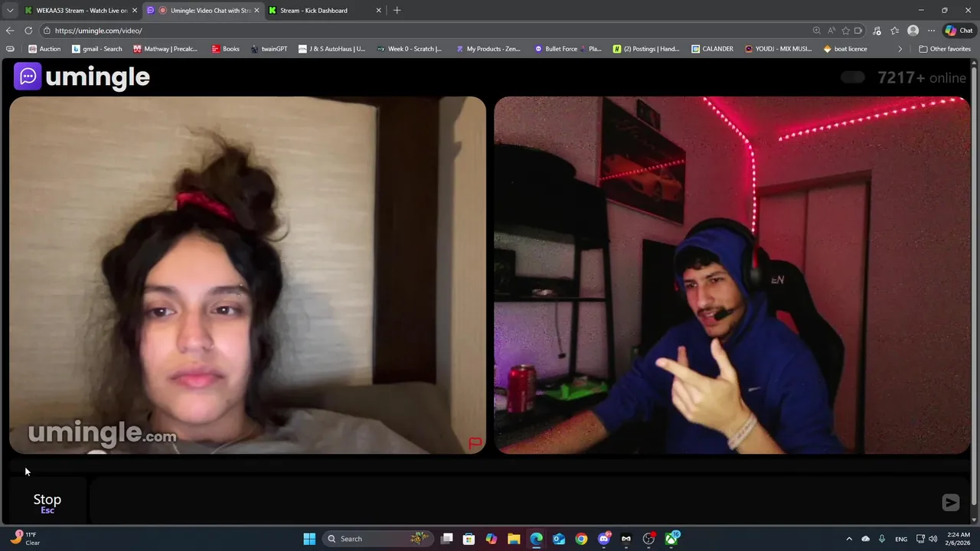The width and height of the screenshot is (980, 551).
Task: Expand hidden bookmarks chevron
Action: pos(900,49)
